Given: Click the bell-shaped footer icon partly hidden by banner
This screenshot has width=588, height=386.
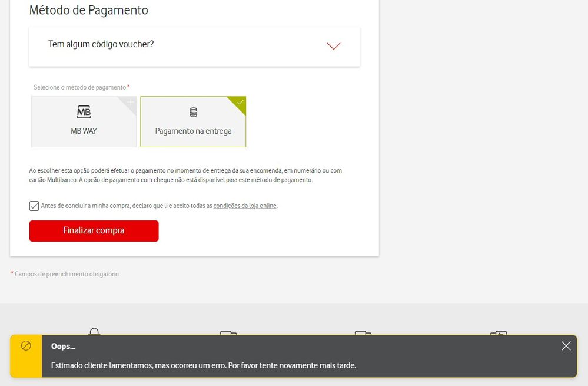Looking at the screenshot, I should 94,331.
